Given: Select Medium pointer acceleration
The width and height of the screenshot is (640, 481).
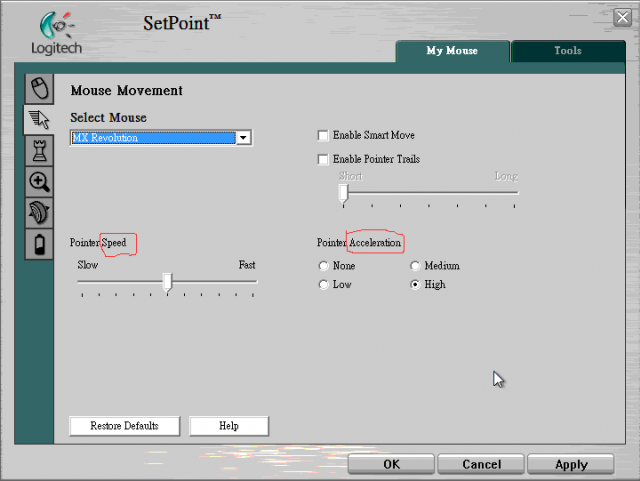Looking at the screenshot, I should (x=415, y=266).
